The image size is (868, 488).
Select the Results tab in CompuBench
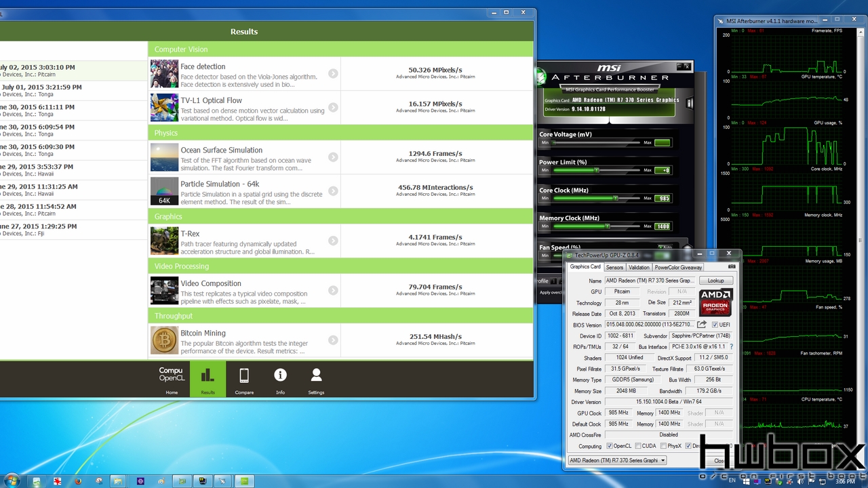(x=208, y=380)
